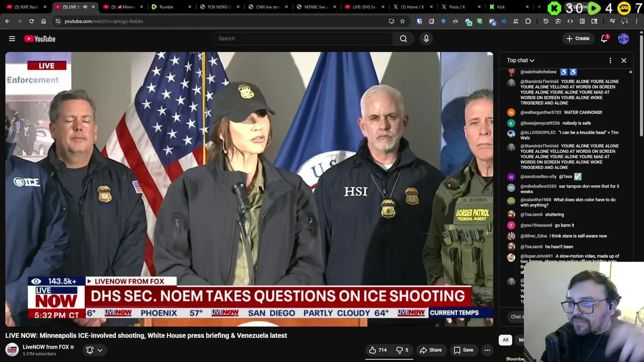Reload the current page

point(31,21)
